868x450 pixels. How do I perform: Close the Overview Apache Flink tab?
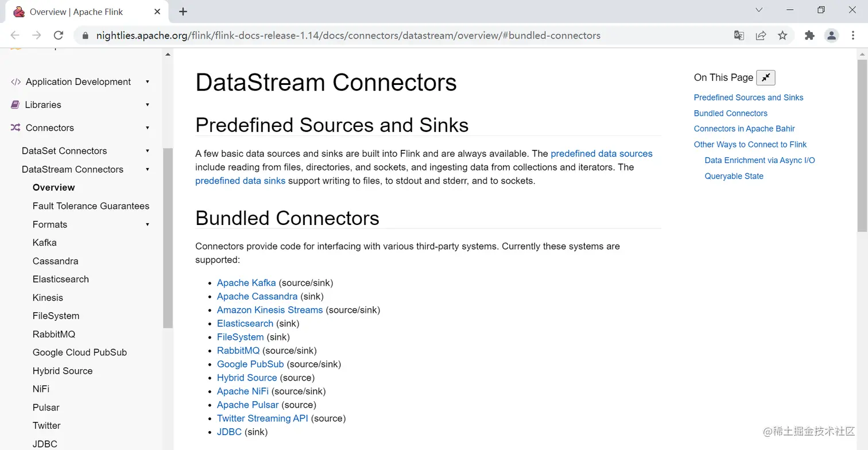click(x=157, y=11)
